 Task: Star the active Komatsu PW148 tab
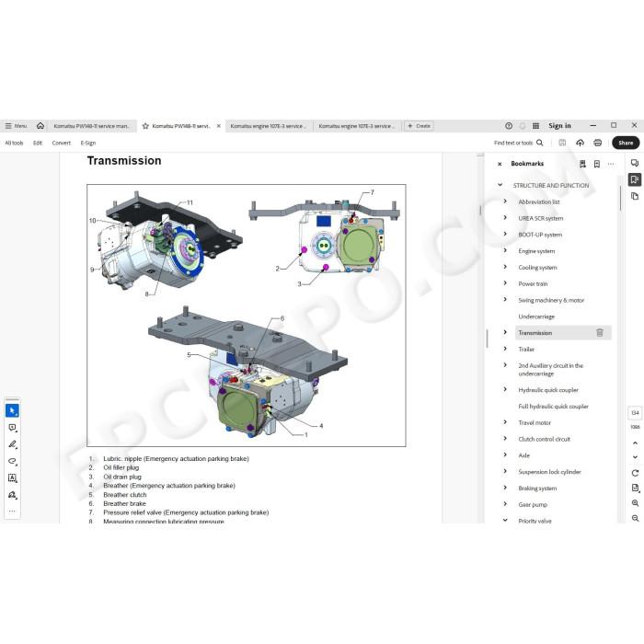click(145, 126)
